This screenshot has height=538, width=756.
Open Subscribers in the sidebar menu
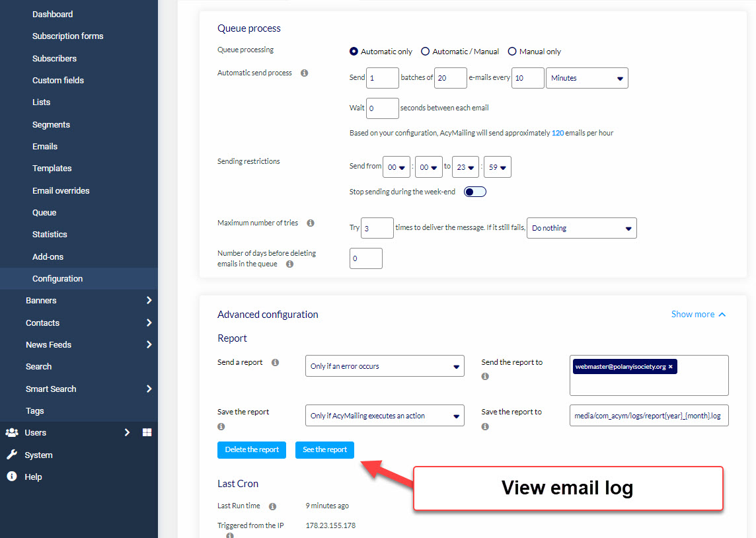tap(54, 58)
